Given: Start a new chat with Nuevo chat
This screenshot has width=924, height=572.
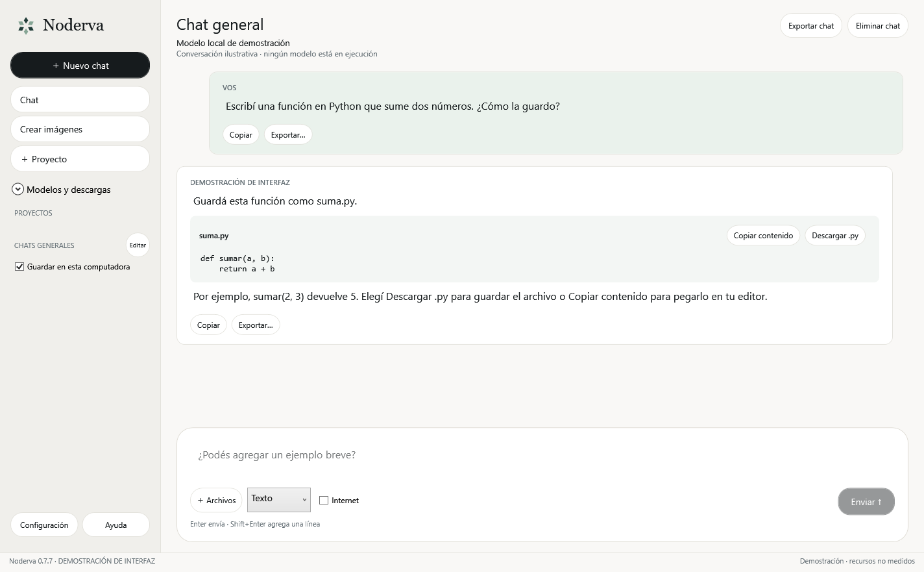Looking at the screenshot, I should point(80,66).
